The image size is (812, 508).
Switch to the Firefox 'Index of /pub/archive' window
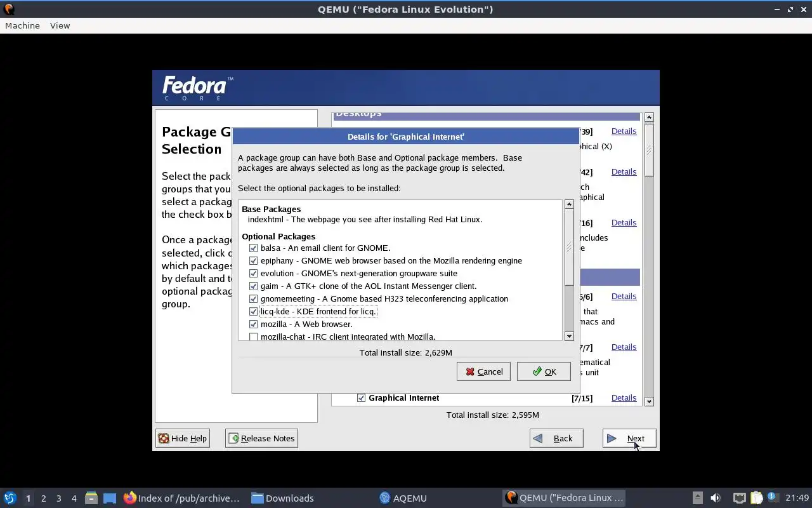183,498
